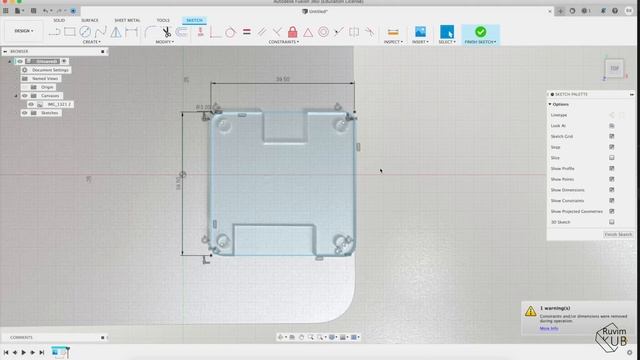The height and width of the screenshot is (360, 640).
Task: Toggle Slice checkbox
Action: point(611,158)
